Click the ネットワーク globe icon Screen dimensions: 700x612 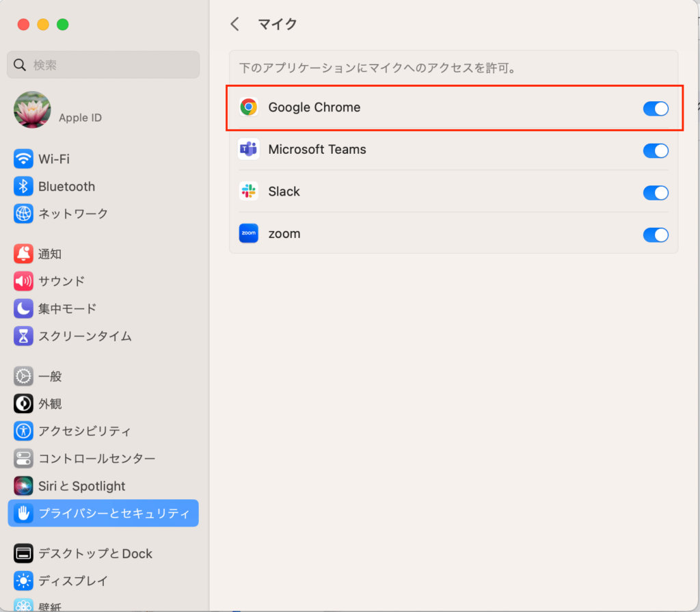point(23,213)
